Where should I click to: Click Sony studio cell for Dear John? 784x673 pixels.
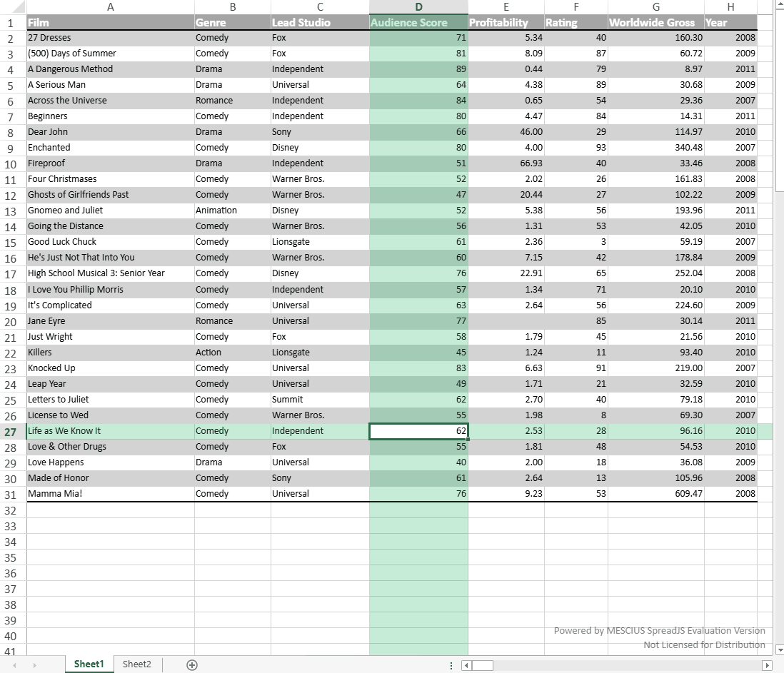pyautogui.click(x=320, y=132)
